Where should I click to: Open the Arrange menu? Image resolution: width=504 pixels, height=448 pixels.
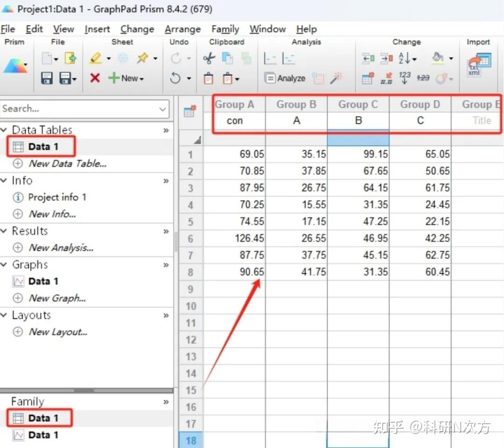[x=182, y=29]
